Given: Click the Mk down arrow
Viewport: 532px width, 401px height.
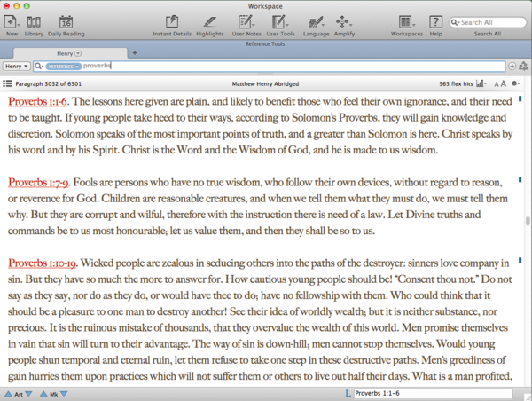Looking at the screenshot, I should pyautogui.click(x=64, y=394).
